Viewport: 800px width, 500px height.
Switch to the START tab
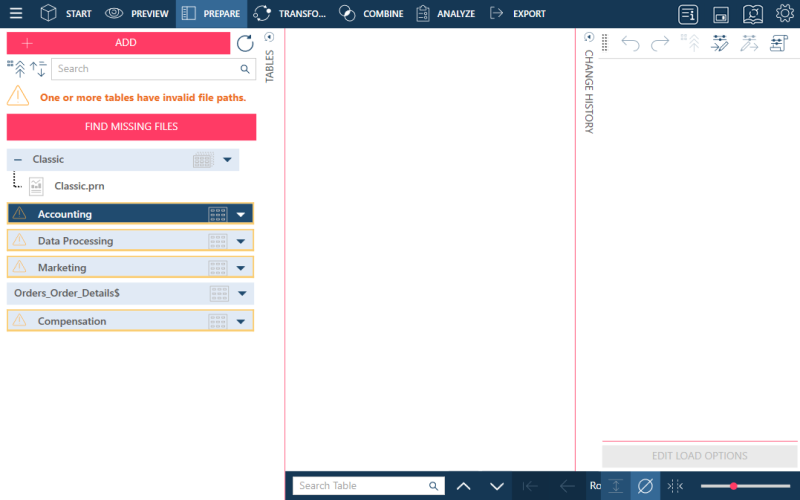click(x=66, y=13)
